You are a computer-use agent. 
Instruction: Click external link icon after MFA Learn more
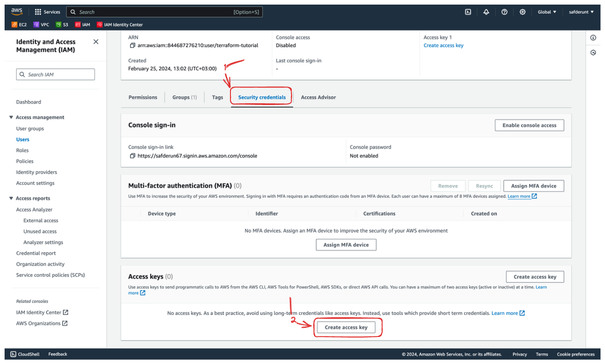tap(534, 196)
